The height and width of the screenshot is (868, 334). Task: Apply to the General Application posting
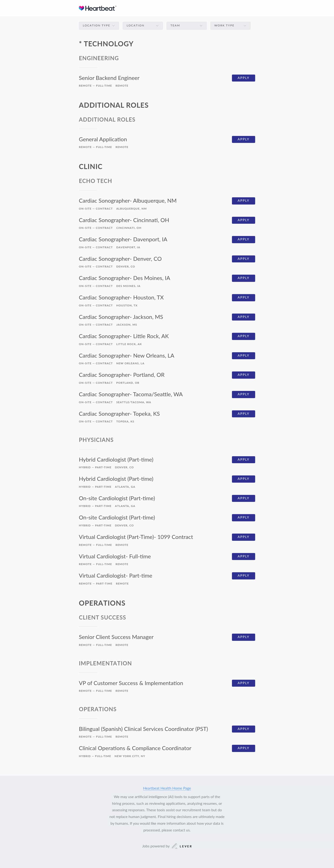[243, 139]
